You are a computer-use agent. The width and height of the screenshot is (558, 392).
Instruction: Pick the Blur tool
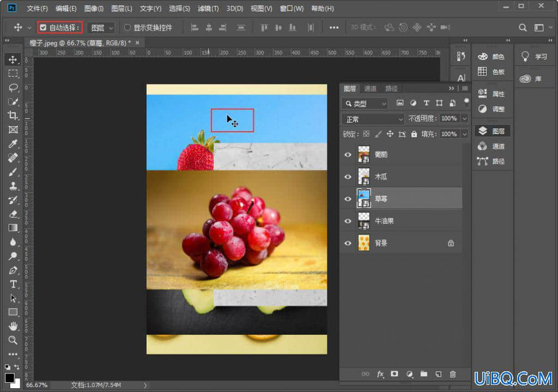point(13,242)
